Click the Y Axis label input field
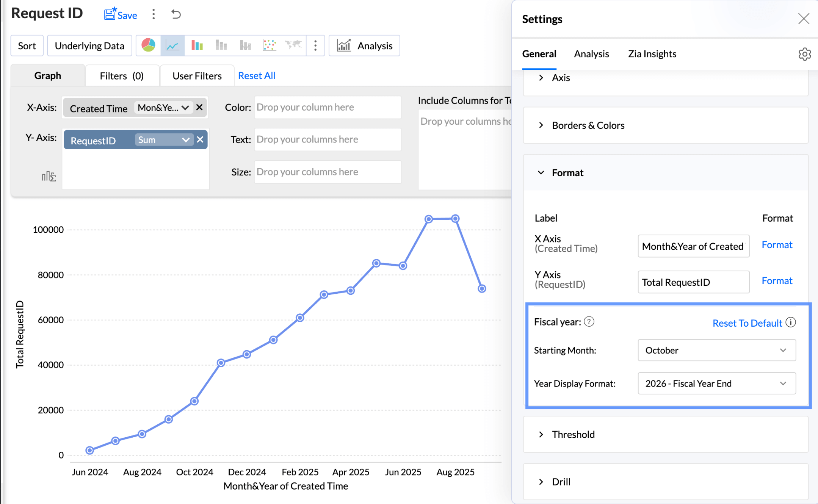This screenshot has height=504, width=818. [693, 282]
